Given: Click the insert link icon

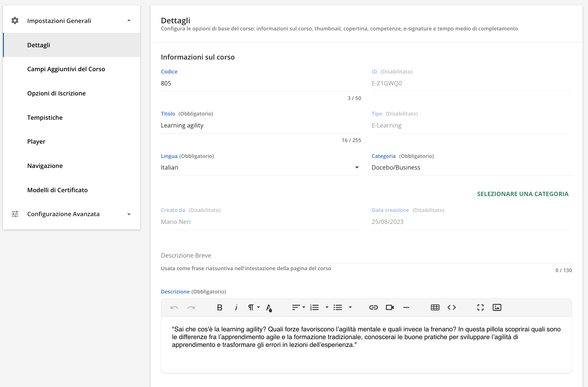Looking at the screenshot, I should (374, 307).
